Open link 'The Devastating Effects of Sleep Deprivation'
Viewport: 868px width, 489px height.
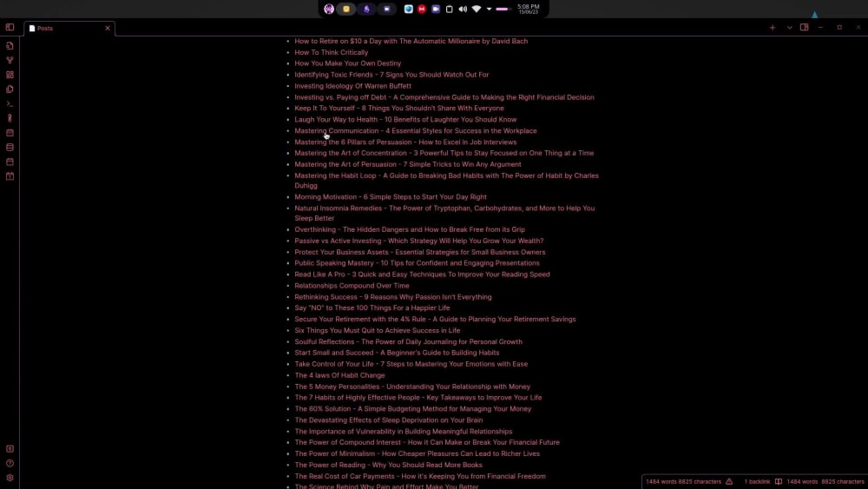388,420
